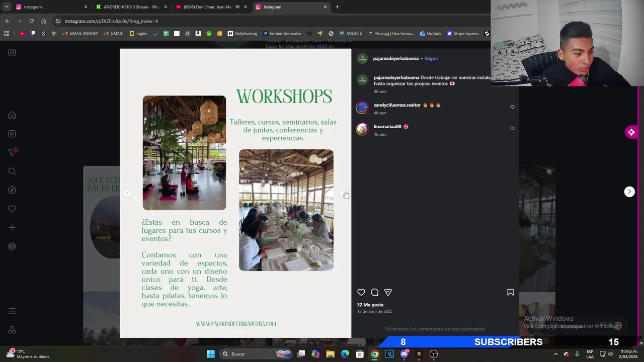Share the post with the send icon
This screenshot has width=644, height=362.
(x=388, y=292)
